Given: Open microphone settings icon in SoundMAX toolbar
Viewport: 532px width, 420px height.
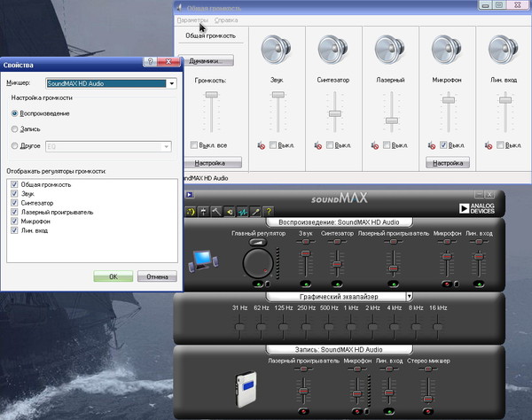Looking at the screenshot, I should tap(255, 212).
